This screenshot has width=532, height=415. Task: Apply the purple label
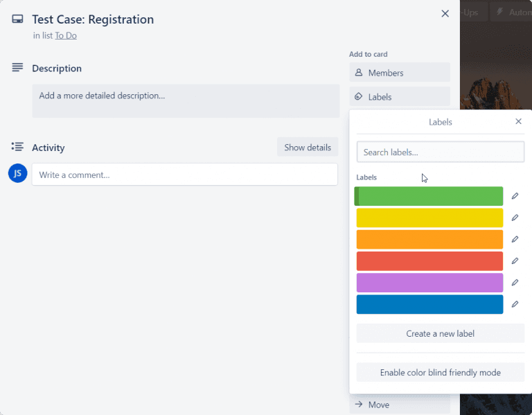click(x=429, y=283)
